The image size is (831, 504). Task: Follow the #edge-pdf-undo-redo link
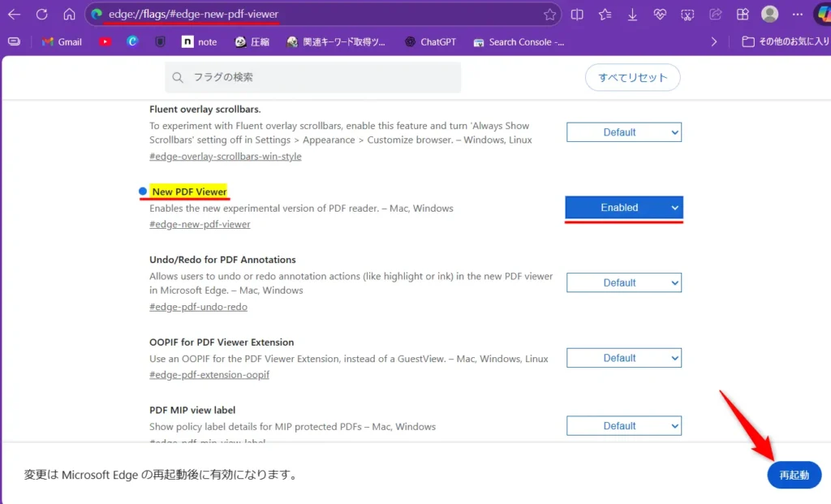point(198,307)
